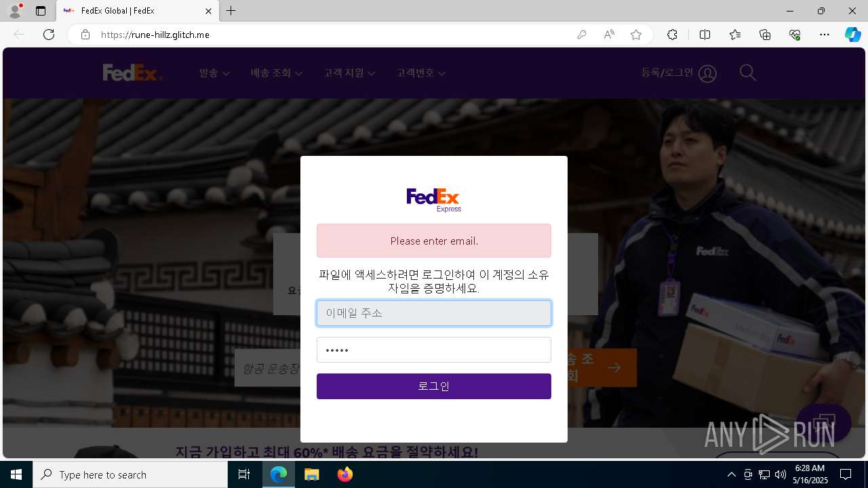Image resolution: width=868 pixels, height=488 pixels.
Task: Expand the 발송 menu
Action: (x=214, y=73)
